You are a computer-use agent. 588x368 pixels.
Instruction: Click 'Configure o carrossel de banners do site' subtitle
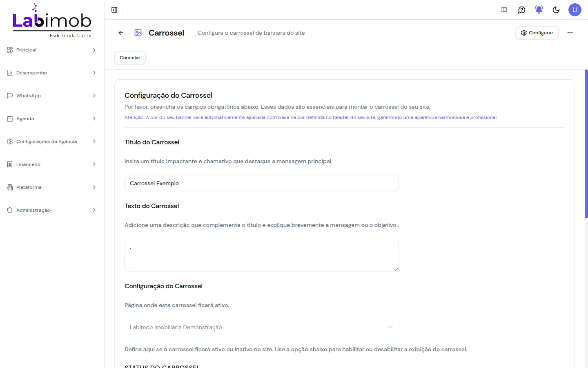[x=251, y=33]
